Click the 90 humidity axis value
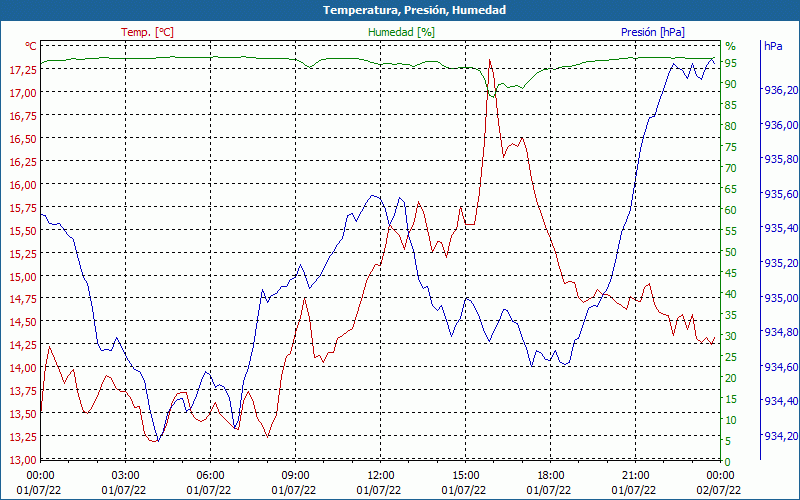 pyautogui.click(x=731, y=84)
